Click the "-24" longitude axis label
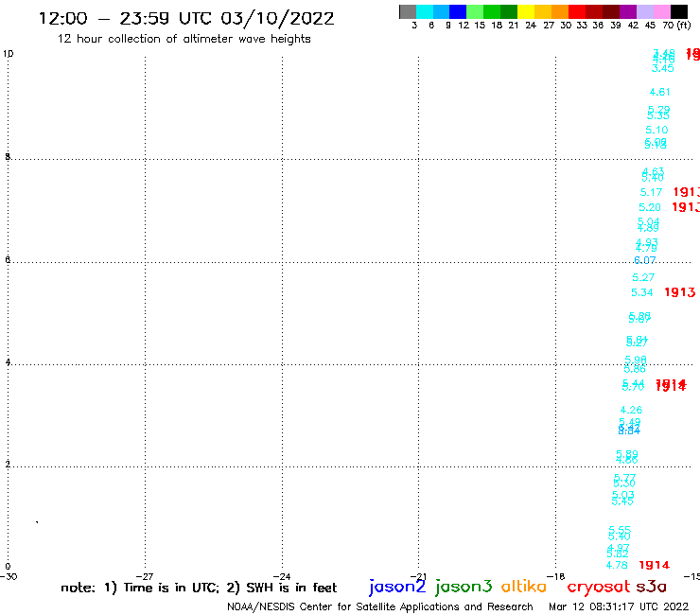This screenshot has height=615, width=700. click(282, 577)
